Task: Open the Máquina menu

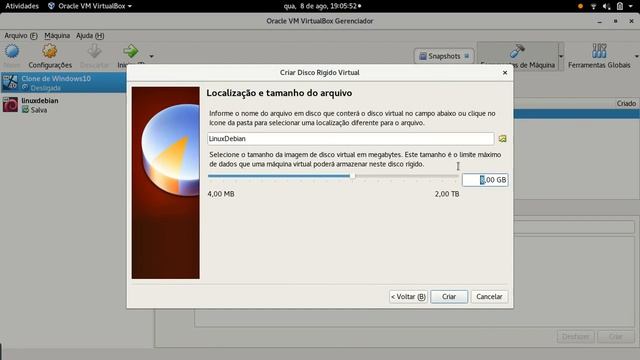Action: click(x=57, y=36)
